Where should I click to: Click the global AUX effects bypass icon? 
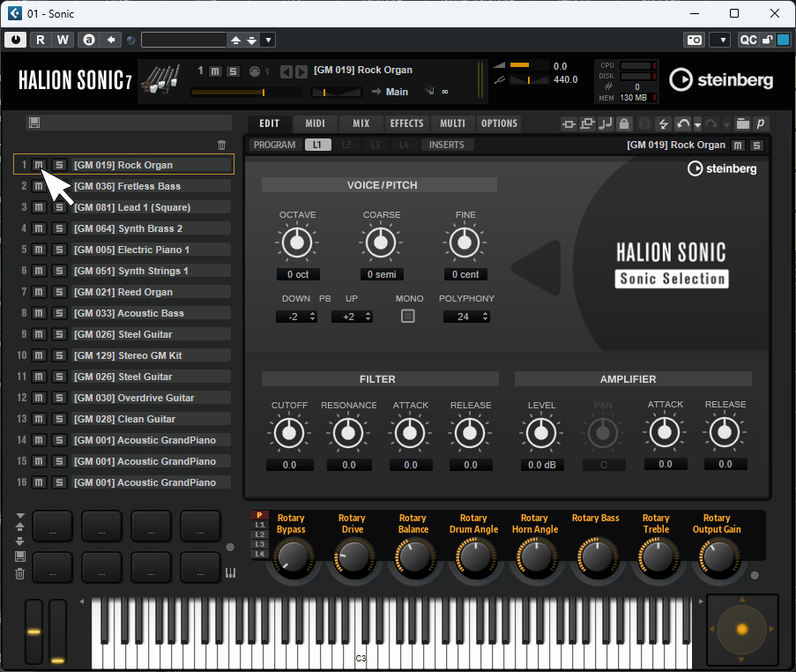[587, 123]
